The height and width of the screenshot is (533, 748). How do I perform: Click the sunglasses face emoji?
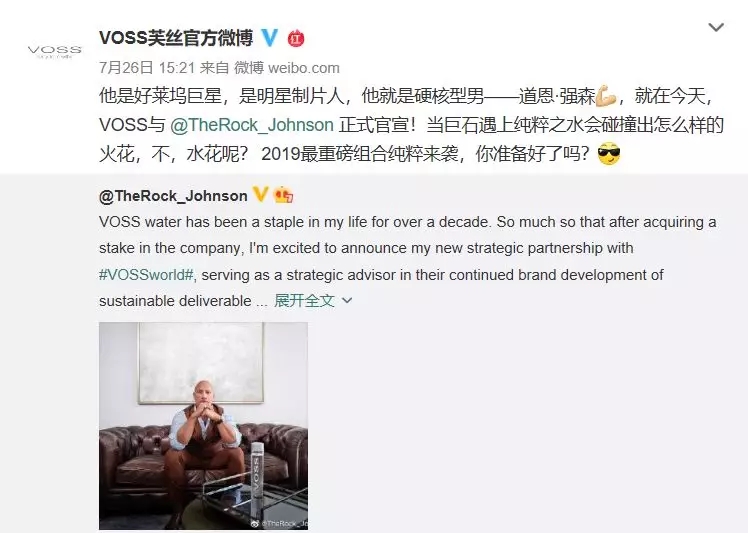tap(609, 154)
